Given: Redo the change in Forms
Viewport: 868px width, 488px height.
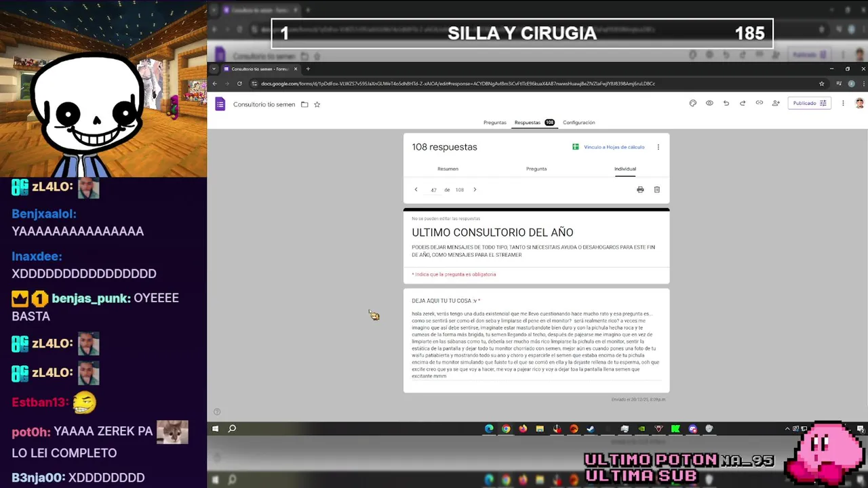Looking at the screenshot, I should (x=743, y=103).
